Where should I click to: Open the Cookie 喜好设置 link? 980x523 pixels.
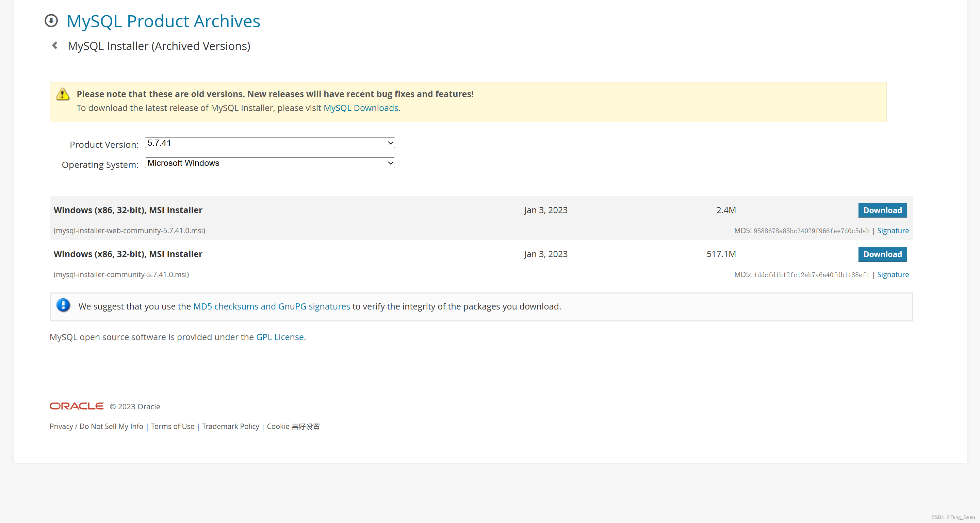(x=293, y=426)
